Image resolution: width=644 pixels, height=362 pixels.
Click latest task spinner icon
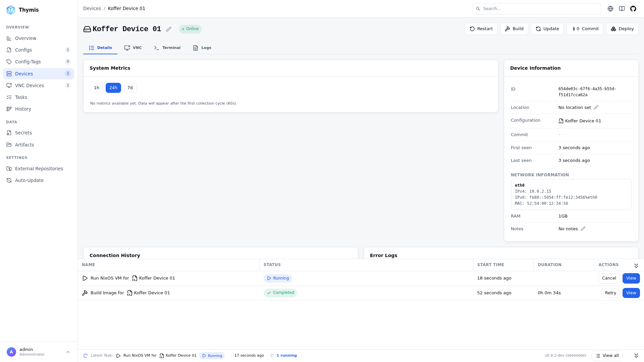tap(86, 356)
